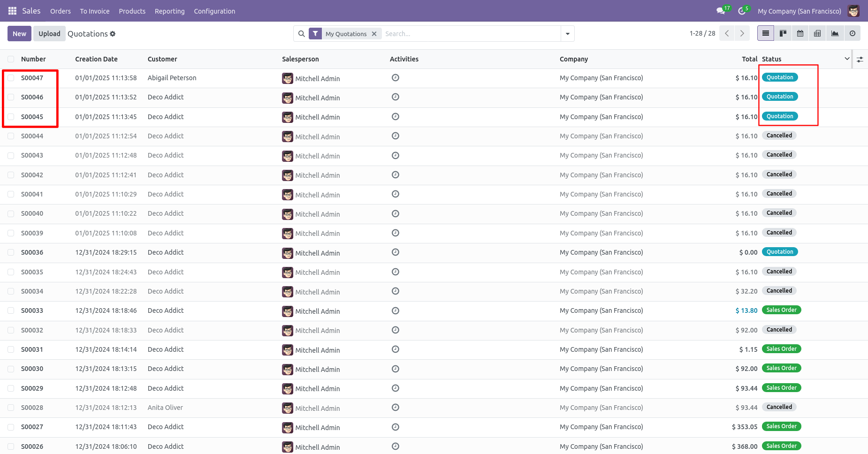Open the conversations chat icon with badge 17
Screen dimensions: 868x454
point(721,11)
